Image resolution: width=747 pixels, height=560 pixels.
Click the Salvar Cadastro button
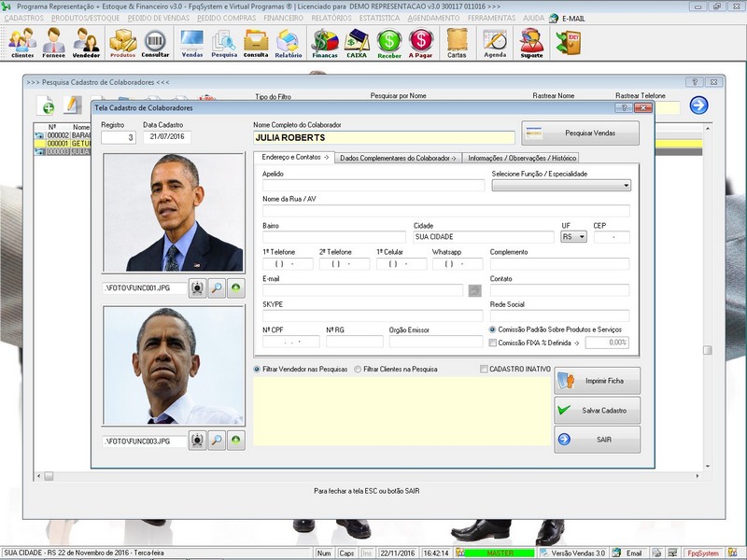tap(597, 410)
